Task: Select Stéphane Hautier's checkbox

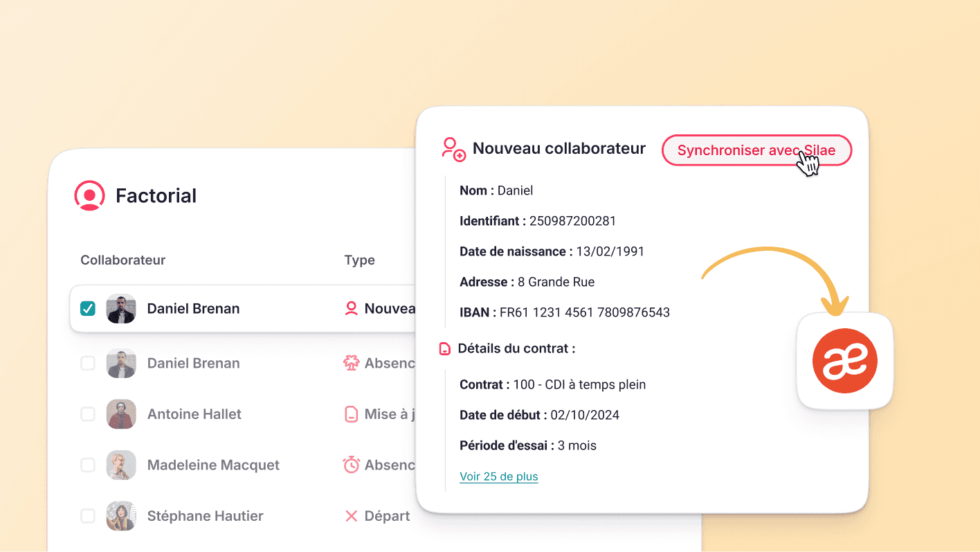Action: (87, 515)
